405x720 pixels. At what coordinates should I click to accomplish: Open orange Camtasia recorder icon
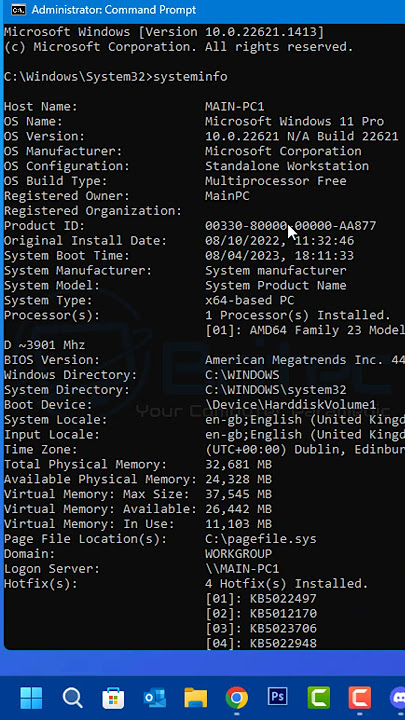click(360, 698)
